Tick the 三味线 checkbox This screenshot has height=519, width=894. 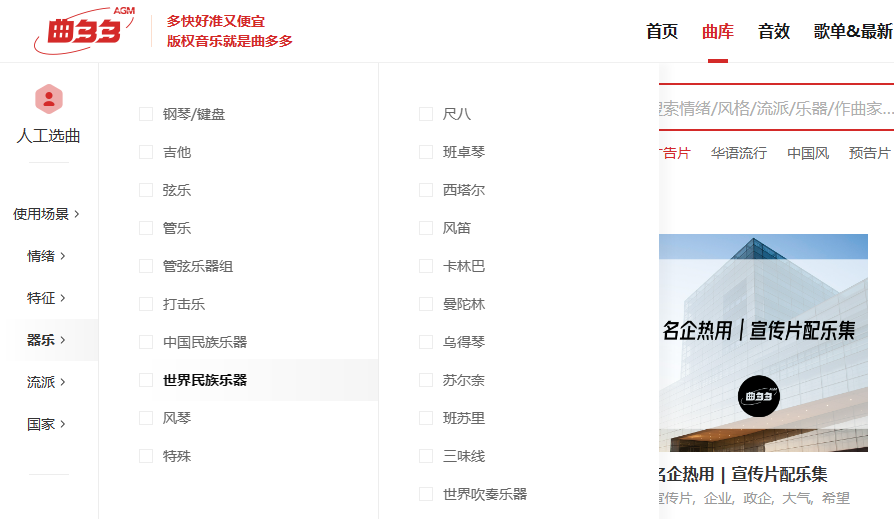coord(426,456)
